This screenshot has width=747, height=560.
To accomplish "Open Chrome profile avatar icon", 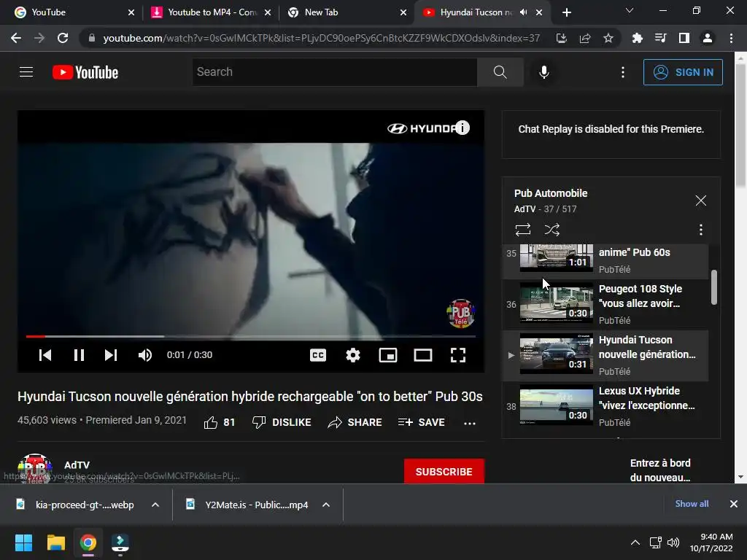I will click(708, 38).
